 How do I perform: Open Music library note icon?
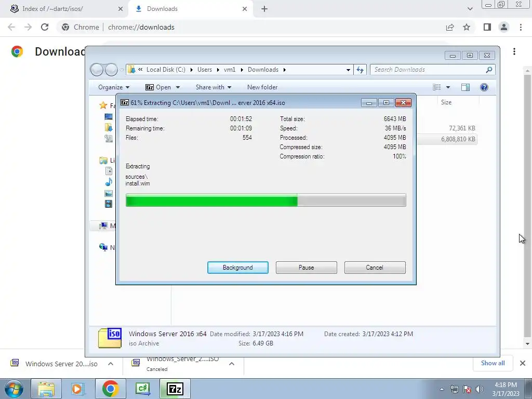(109, 182)
